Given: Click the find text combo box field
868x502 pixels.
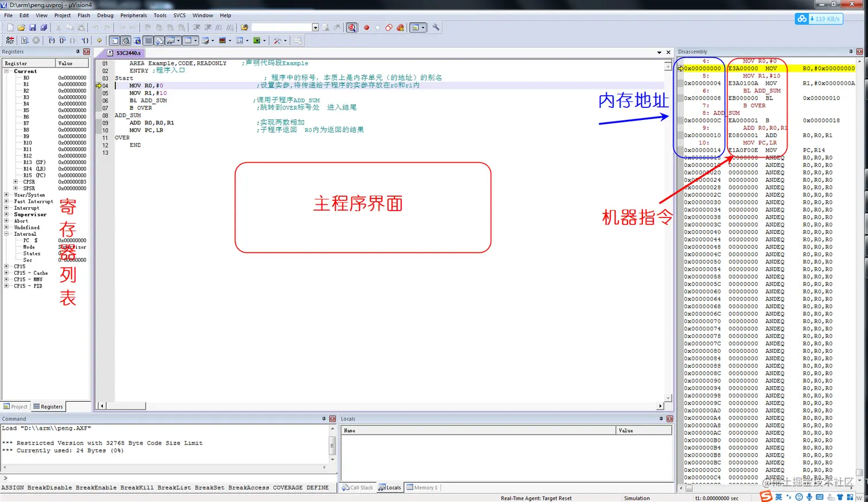Looking at the screenshot, I should [x=281, y=27].
